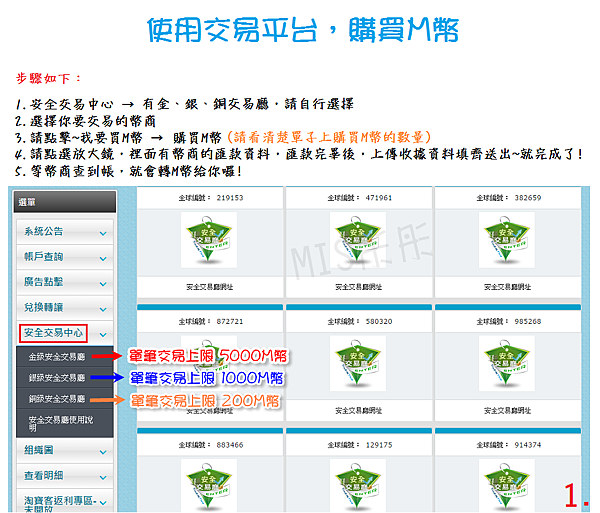600x513 pixels.
Task: Open the 淘寶客返利專區 sidebar item
Action: pos(65,501)
